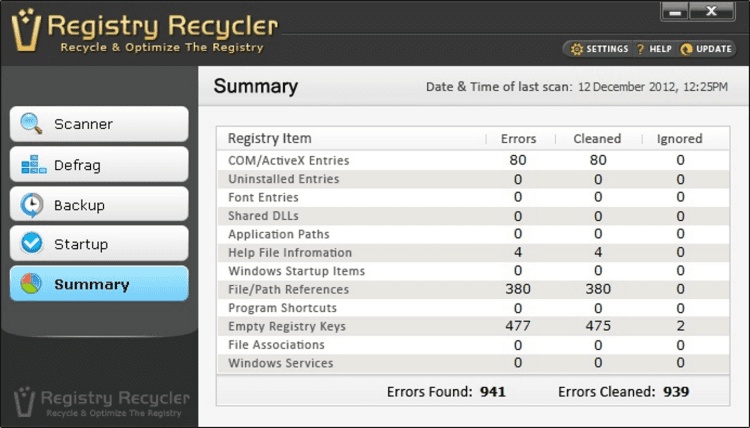Click the Settings gear icon
Screen dimensions: 750x428
(x=577, y=49)
